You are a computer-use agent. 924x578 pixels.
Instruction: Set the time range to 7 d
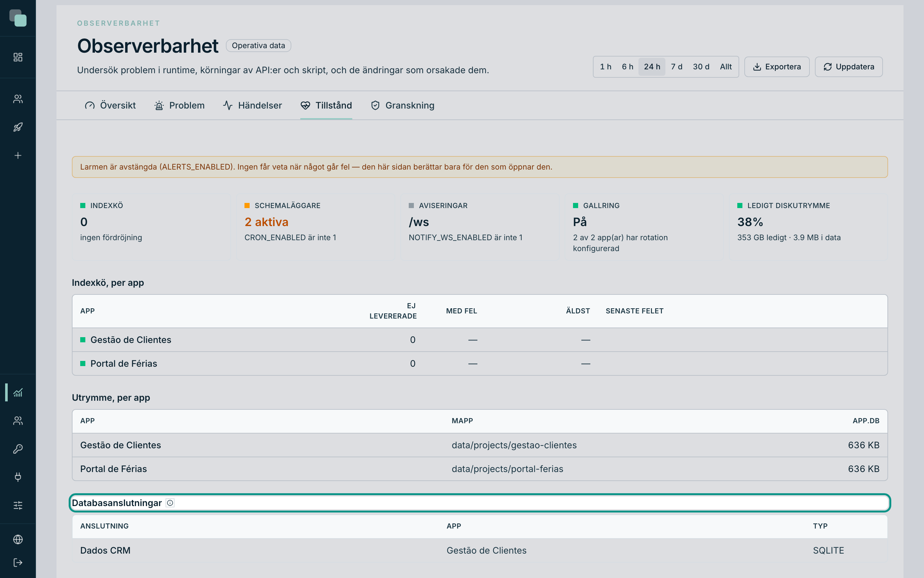click(676, 67)
